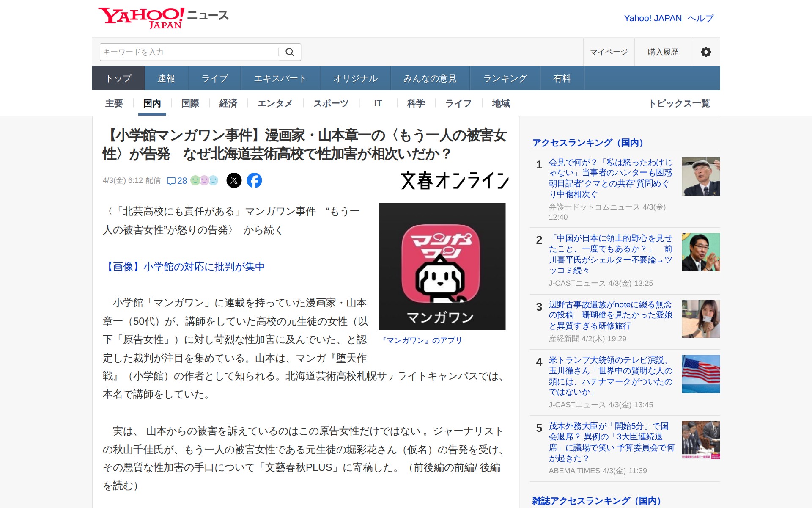Open the ランキング menu item

coord(505,78)
